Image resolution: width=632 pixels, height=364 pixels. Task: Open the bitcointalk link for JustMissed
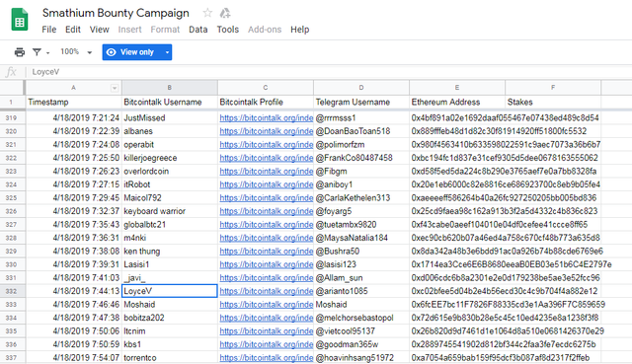266,118
